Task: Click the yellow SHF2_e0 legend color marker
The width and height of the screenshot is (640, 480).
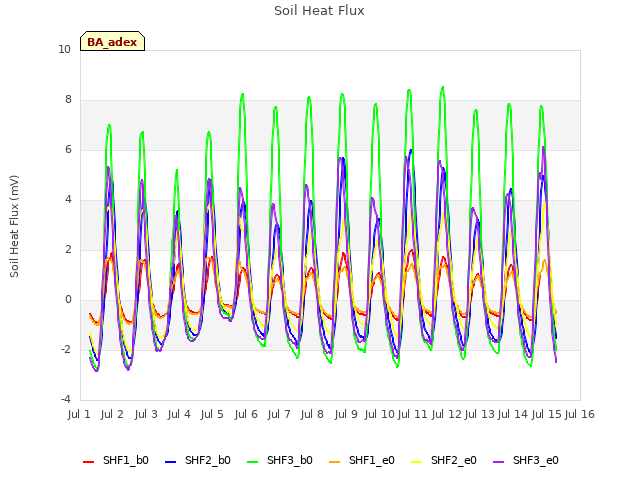Action: pyautogui.click(x=417, y=462)
